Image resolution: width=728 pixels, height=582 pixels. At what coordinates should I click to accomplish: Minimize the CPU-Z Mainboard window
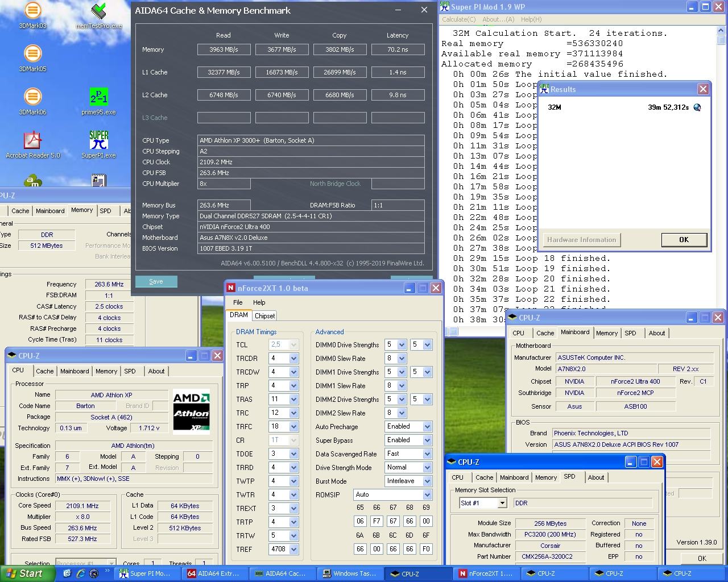pos(692,318)
